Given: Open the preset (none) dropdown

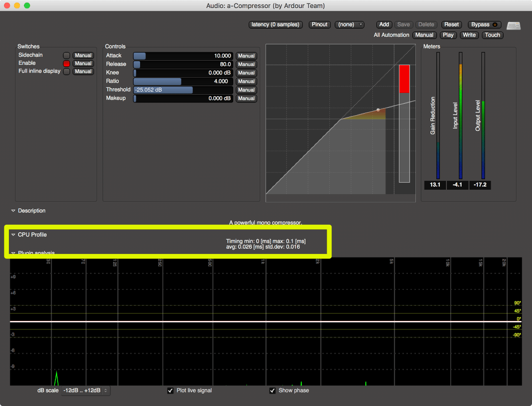Looking at the screenshot, I should (349, 25).
